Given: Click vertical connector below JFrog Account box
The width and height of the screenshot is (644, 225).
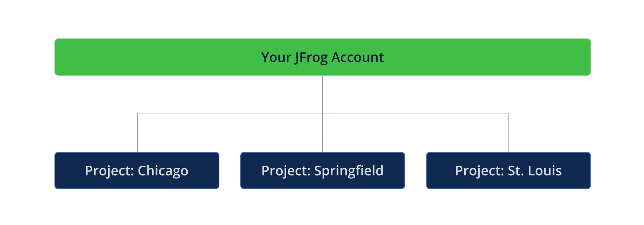Looking at the screenshot, I should 322,93.
